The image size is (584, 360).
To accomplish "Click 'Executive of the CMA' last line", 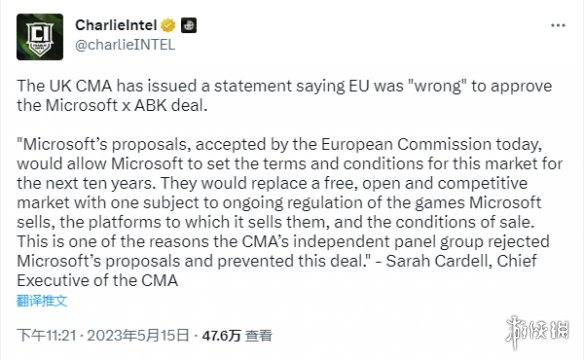I will click(x=97, y=280).
